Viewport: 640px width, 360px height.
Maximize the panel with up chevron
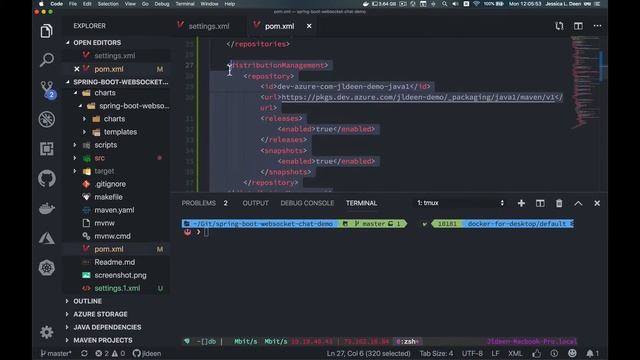click(578, 203)
